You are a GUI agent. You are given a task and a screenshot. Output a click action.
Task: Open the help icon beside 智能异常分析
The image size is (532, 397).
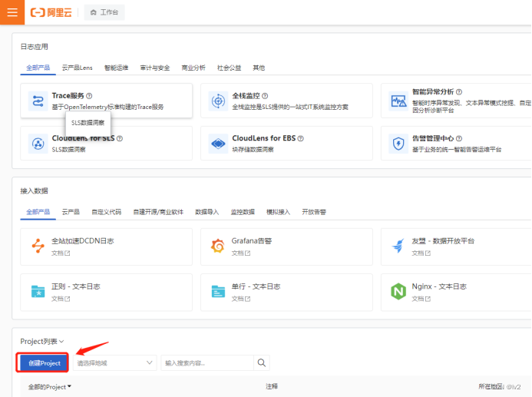[459, 92]
